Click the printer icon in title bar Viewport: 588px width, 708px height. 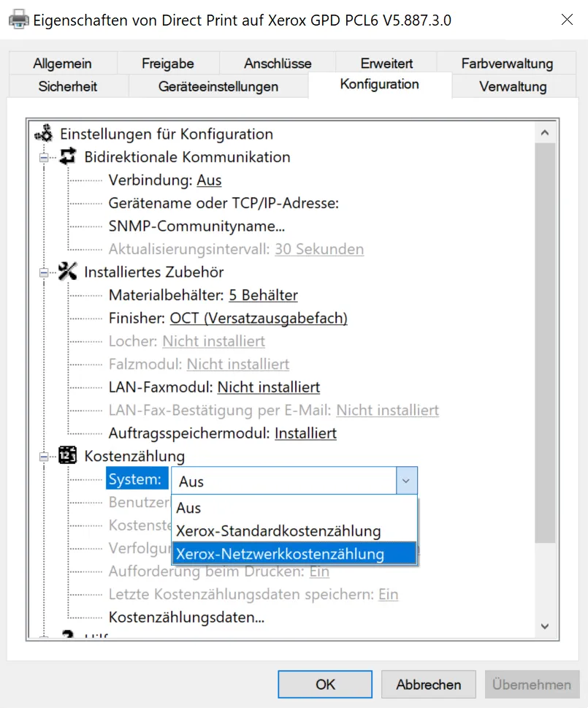(19, 20)
